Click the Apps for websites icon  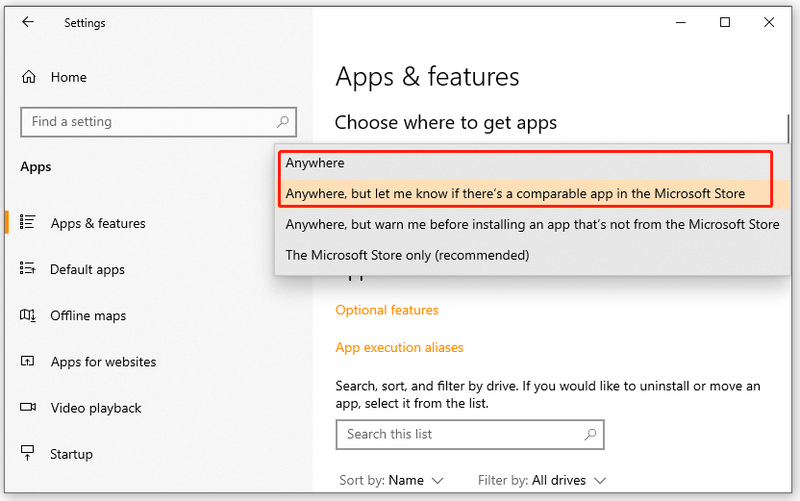[x=28, y=361]
